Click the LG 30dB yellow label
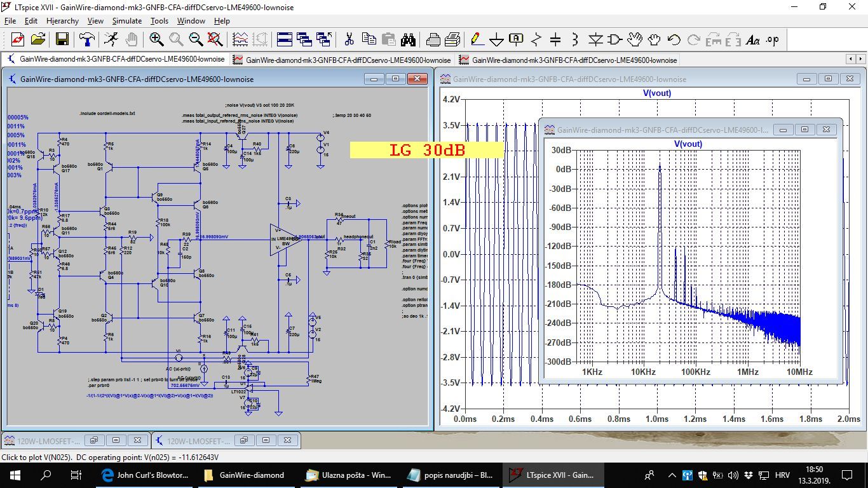 [427, 150]
